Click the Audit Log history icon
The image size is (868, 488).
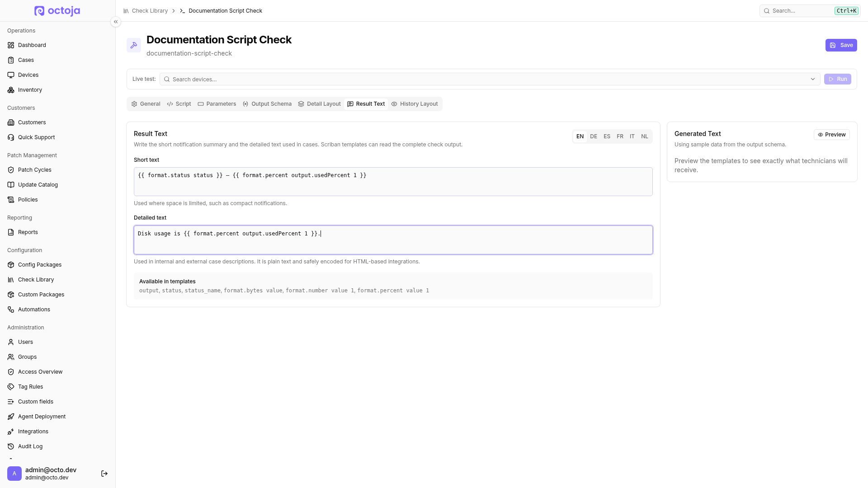coord(11,446)
